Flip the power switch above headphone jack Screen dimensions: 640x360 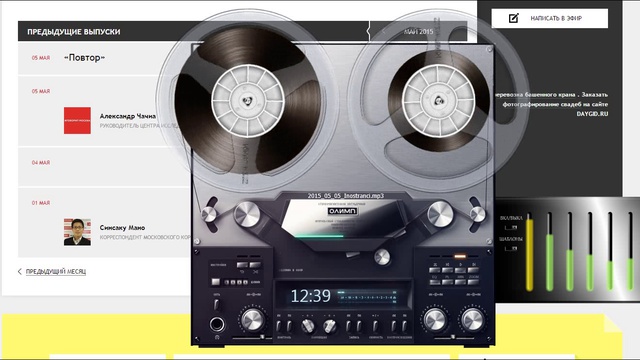pyautogui.click(x=217, y=304)
